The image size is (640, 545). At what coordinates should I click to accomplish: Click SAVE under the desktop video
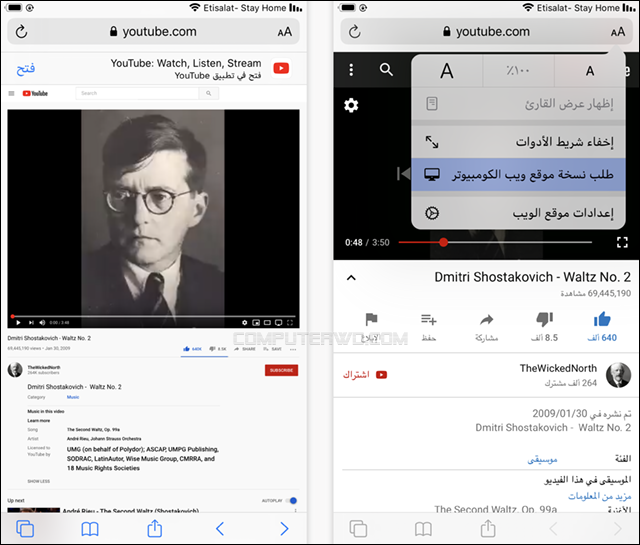(x=273, y=349)
